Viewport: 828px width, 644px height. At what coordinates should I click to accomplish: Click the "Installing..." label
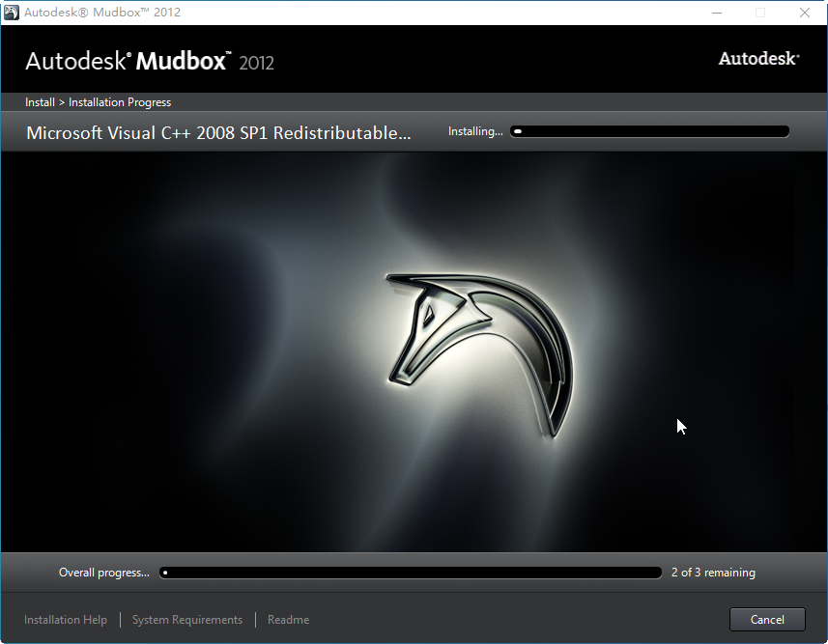(x=475, y=131)
